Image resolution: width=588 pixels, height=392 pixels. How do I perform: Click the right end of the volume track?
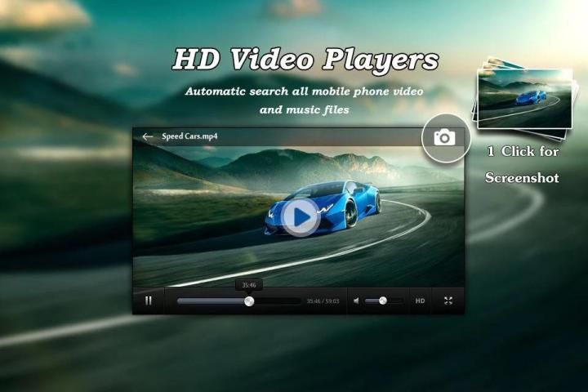[400, 301]
